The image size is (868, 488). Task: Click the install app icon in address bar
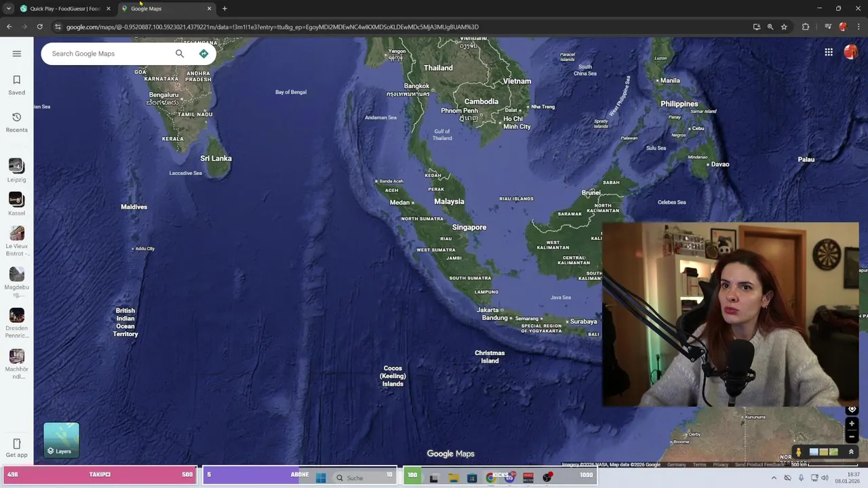[756, 27]
